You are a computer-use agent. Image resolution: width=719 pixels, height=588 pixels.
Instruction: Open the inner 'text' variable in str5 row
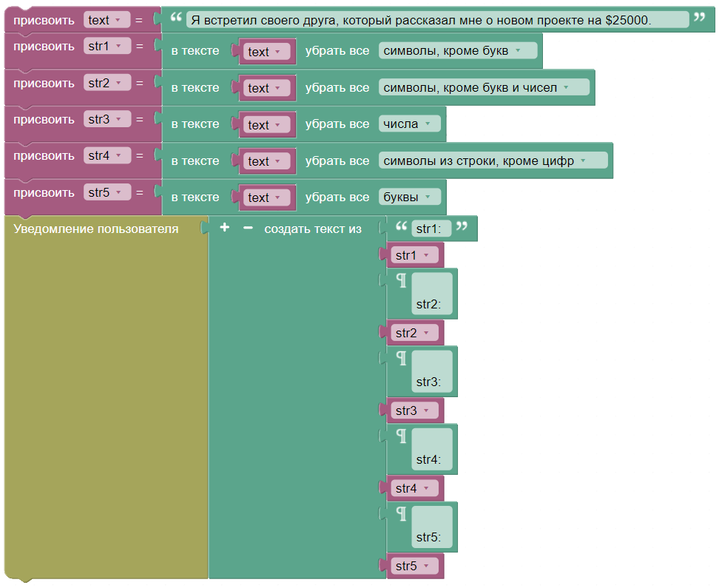coord(266,197)
